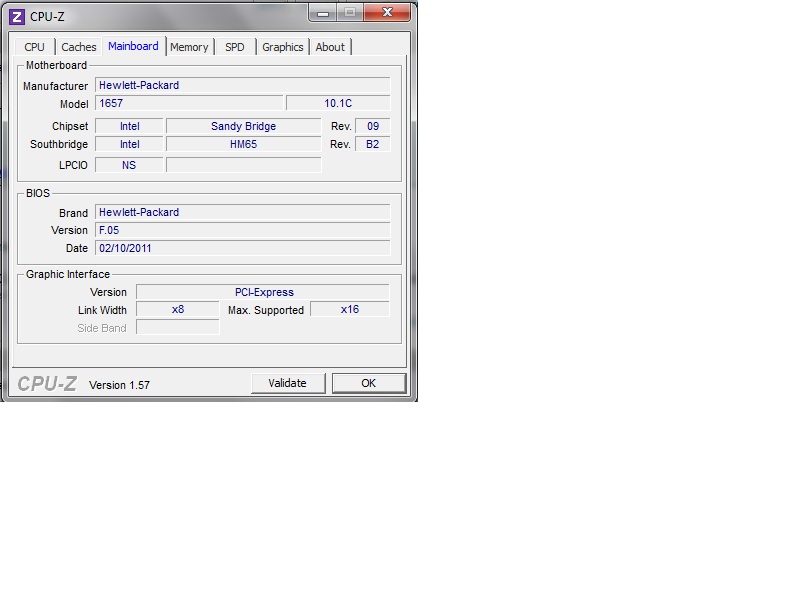Image resolution: width=800 pixels, height=600 pixels.
Task: Click Max. Supported field x16
Action: click(x=350, y=309)
